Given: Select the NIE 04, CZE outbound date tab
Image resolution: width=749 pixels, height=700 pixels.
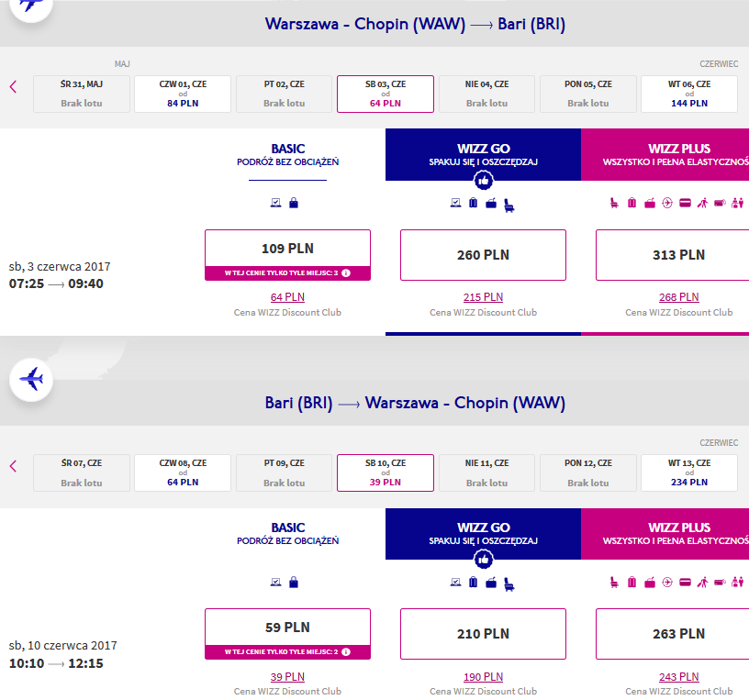Looking at the screenshot, I should (x=486, y=94).
